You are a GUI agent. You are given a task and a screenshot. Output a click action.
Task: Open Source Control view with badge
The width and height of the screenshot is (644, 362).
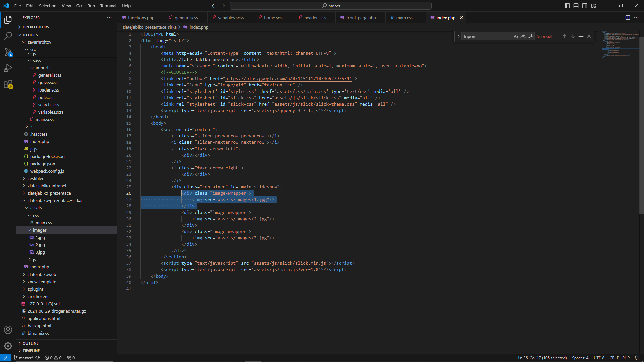(x=8, y=52)
